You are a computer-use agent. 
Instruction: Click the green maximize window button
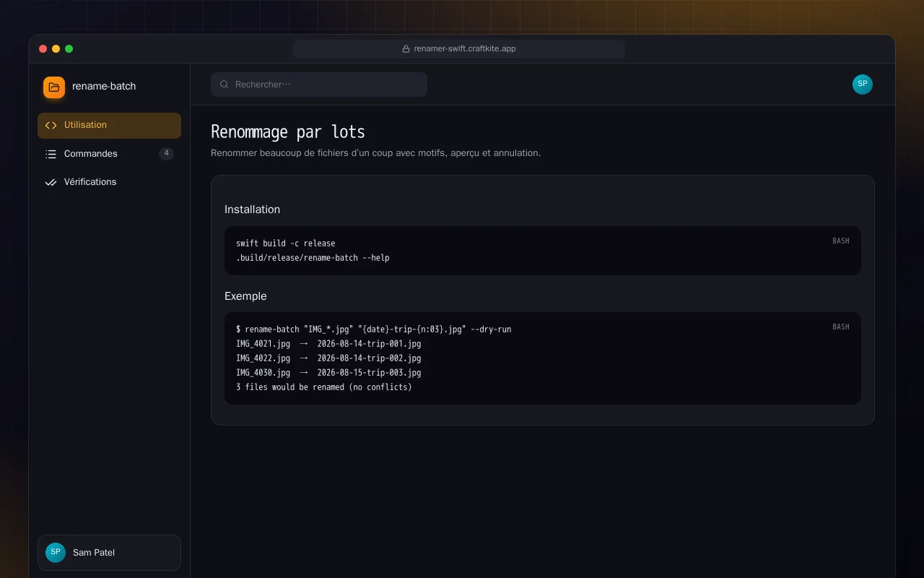(69, 49)
